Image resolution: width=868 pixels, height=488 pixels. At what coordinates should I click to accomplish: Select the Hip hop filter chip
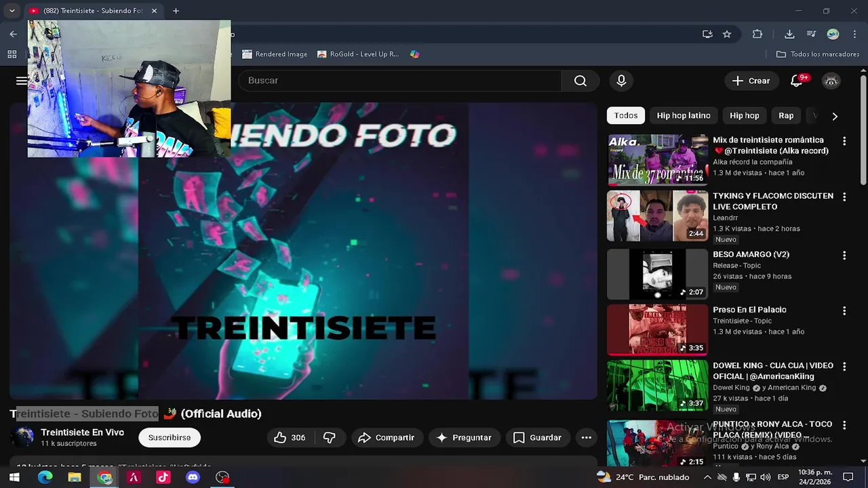point(745,116)
